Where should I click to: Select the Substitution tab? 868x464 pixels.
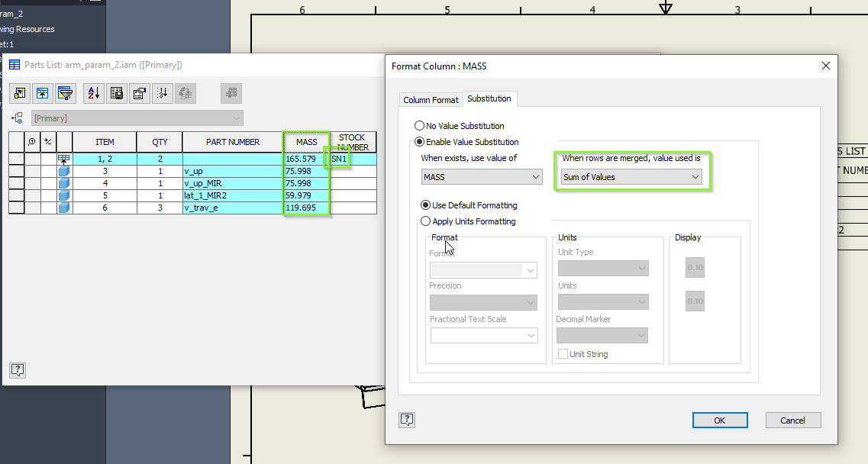489,98
